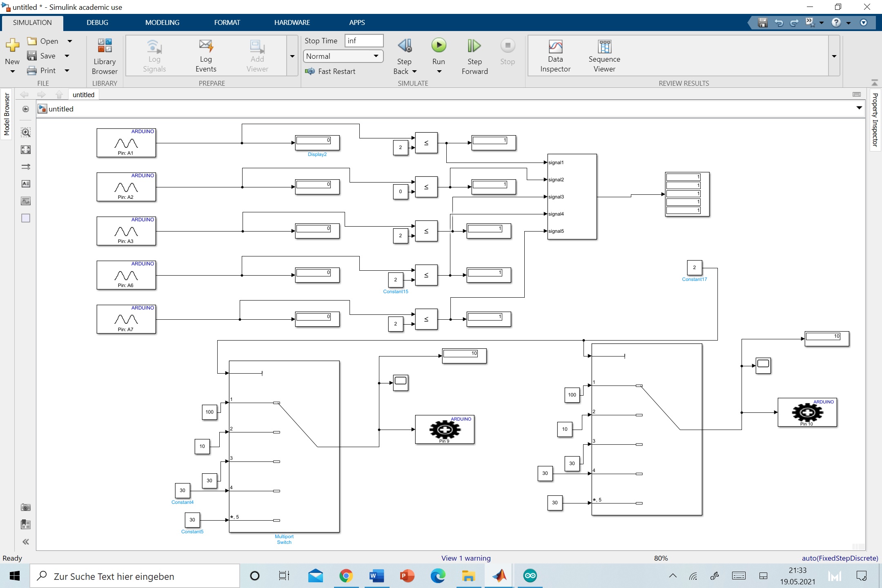Open Arduino IDE from the taskbar
The height and width of the screenshot is (588, 882).
point(530,576)
